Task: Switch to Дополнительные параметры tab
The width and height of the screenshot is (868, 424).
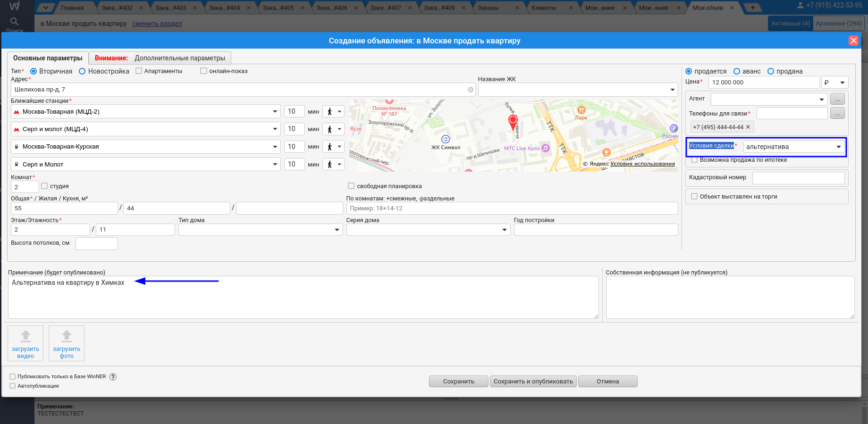Action: tap(160, 58)
